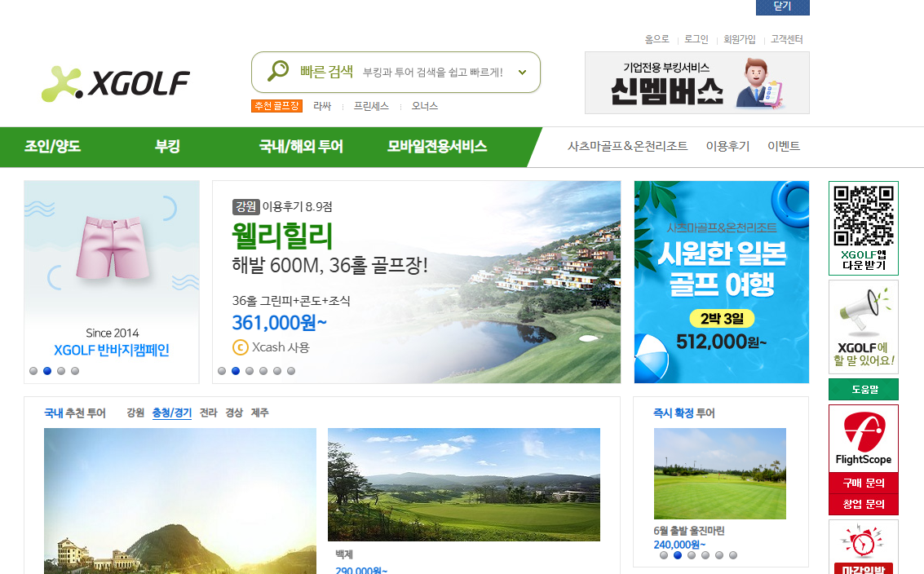Click the XGOLF logo

116,83
